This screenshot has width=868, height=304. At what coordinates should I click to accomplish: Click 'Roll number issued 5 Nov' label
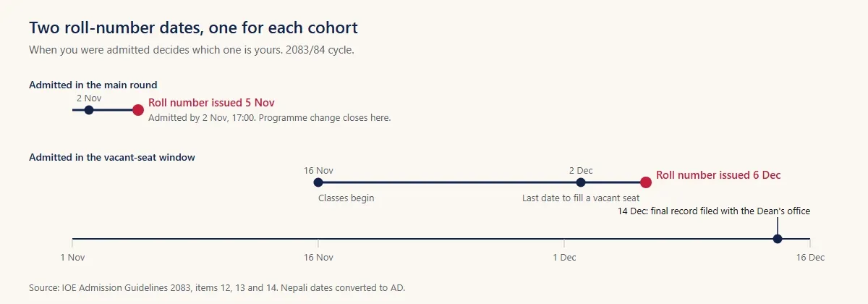click(211, 103)
